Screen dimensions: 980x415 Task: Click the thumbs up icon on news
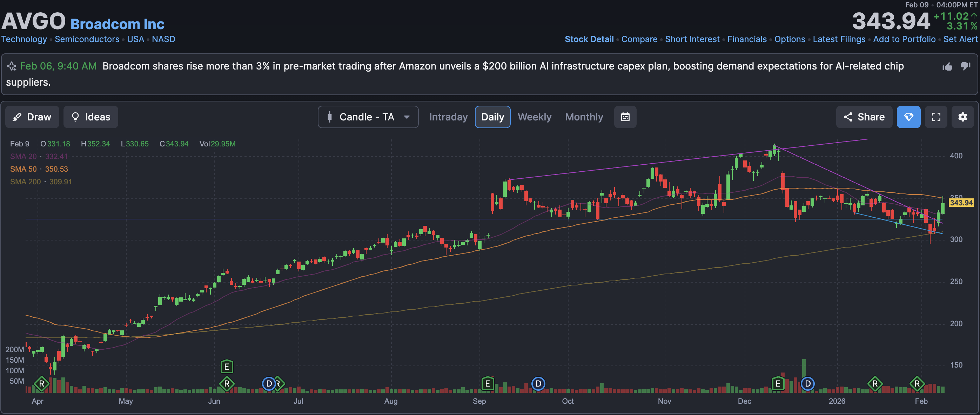tap(947, 67)
